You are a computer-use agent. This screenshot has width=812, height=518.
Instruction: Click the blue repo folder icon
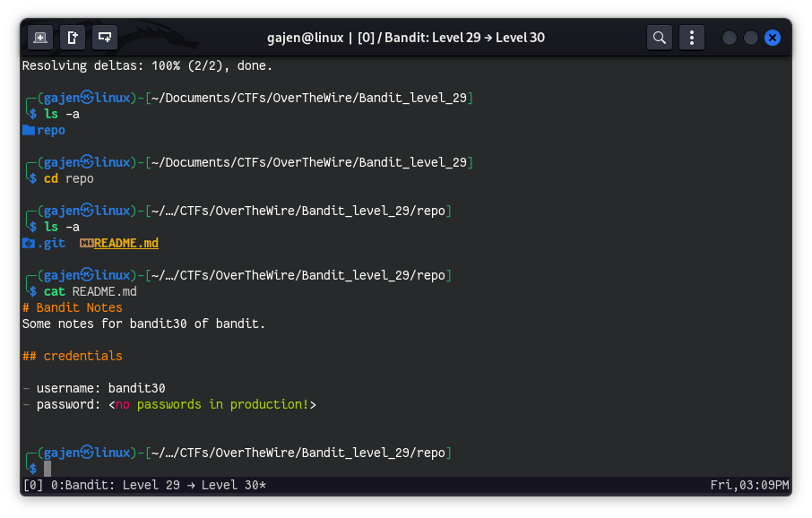(x=29, y=130)
